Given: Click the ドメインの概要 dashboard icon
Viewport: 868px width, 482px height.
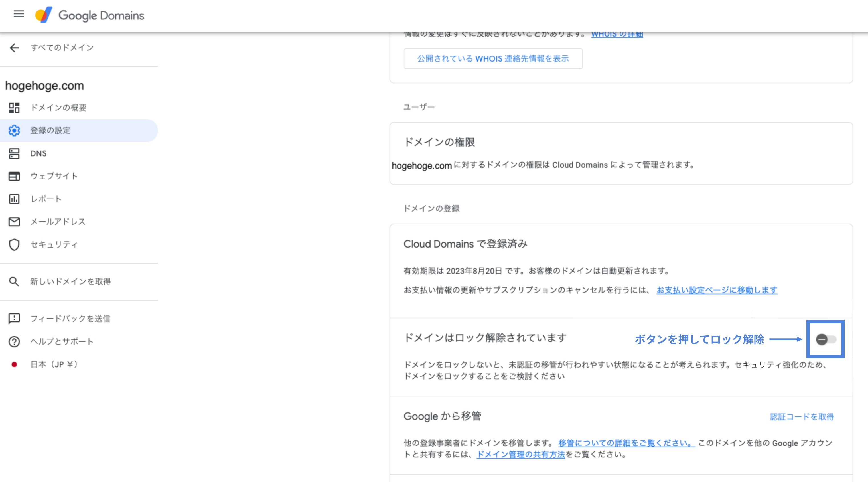Looking at the screenshot, I should coord(14,108).
